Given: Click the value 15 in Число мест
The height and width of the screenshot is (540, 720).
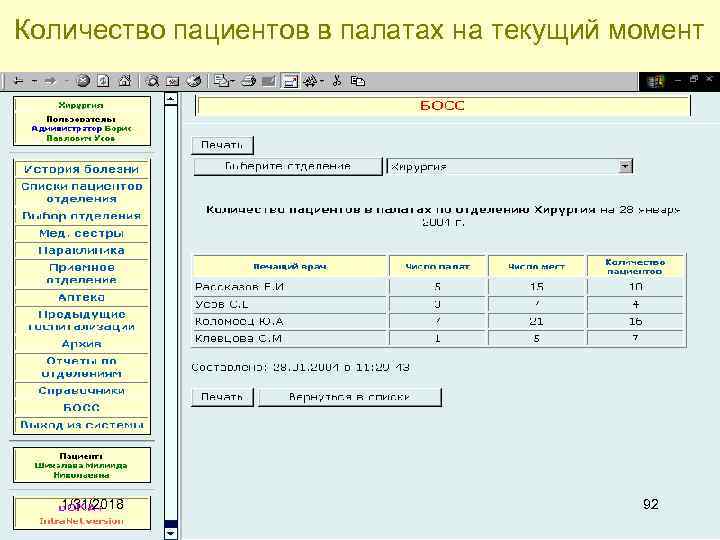Looking at the screenshot, I should pyautogui.click(x=536, y=287).
